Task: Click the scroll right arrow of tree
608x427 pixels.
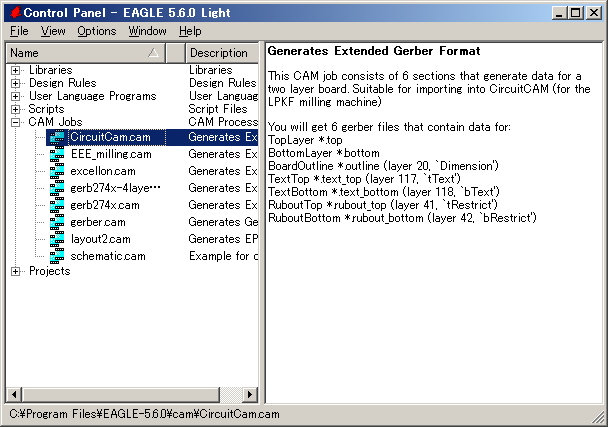Action: click(250, 395)
